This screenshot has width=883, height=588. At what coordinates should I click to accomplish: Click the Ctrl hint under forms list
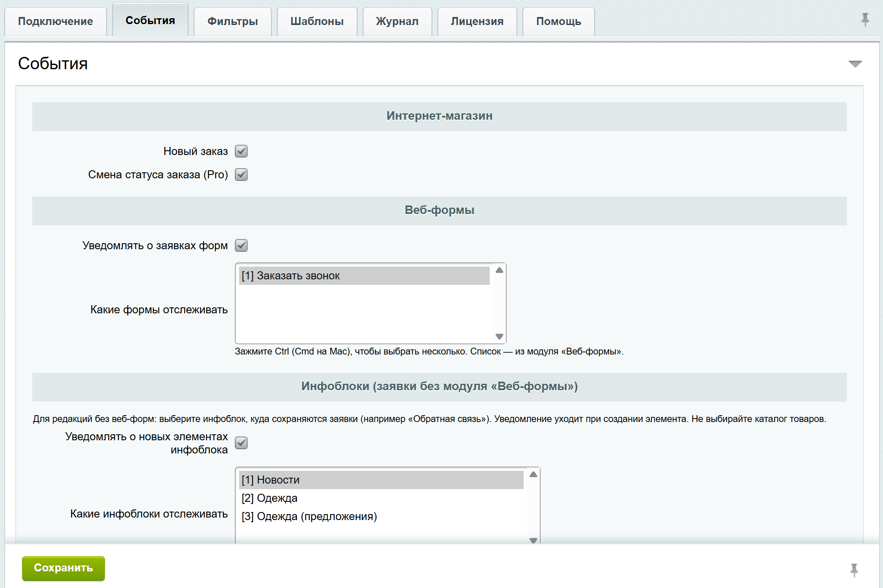429,352
